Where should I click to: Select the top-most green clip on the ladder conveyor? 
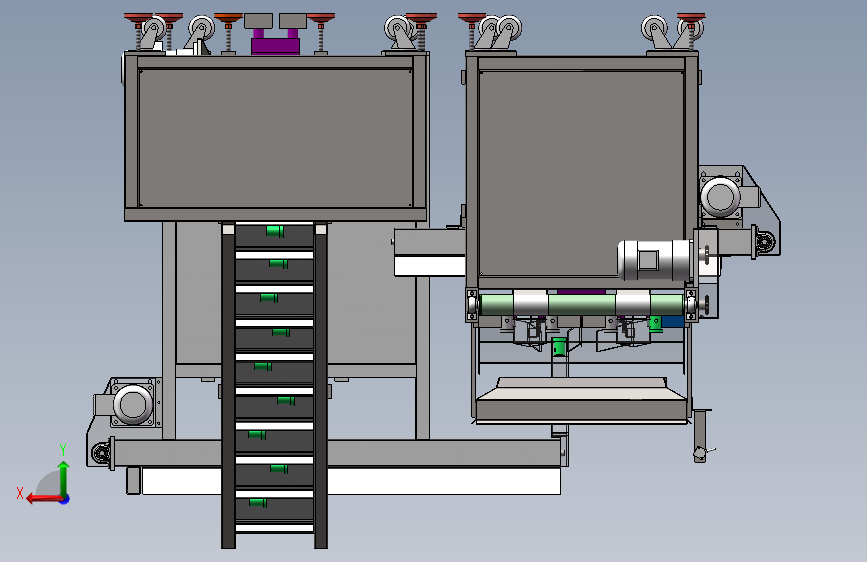tap(275, 231)
